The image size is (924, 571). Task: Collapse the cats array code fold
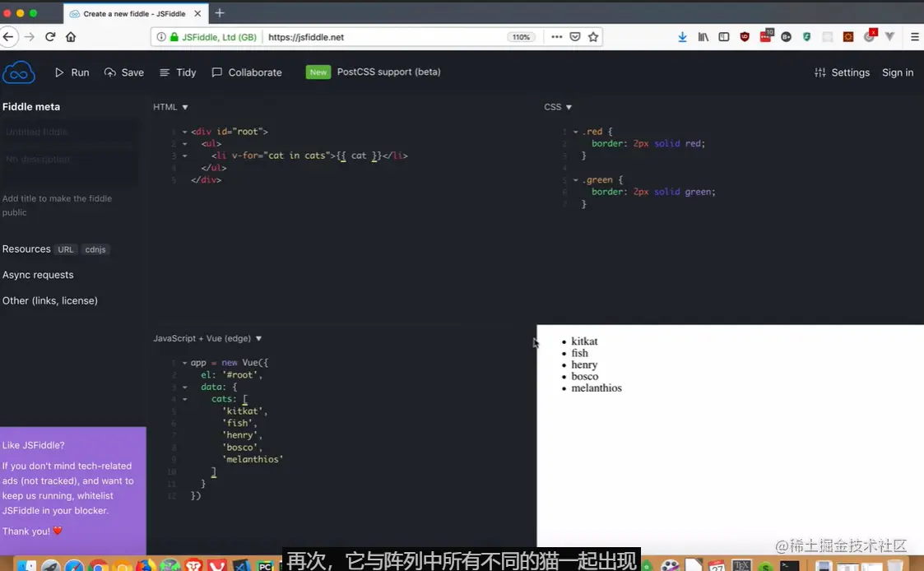(184, 400)
